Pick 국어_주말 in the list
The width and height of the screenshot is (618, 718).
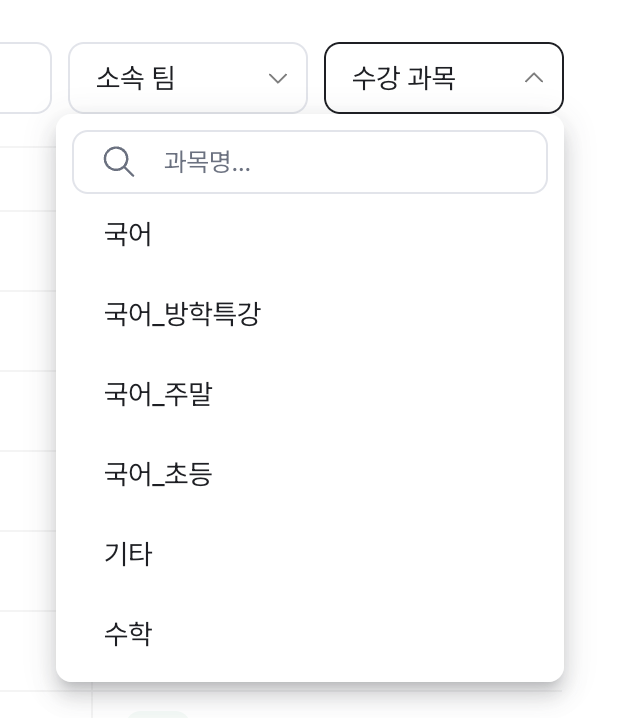tap(310, 394)
